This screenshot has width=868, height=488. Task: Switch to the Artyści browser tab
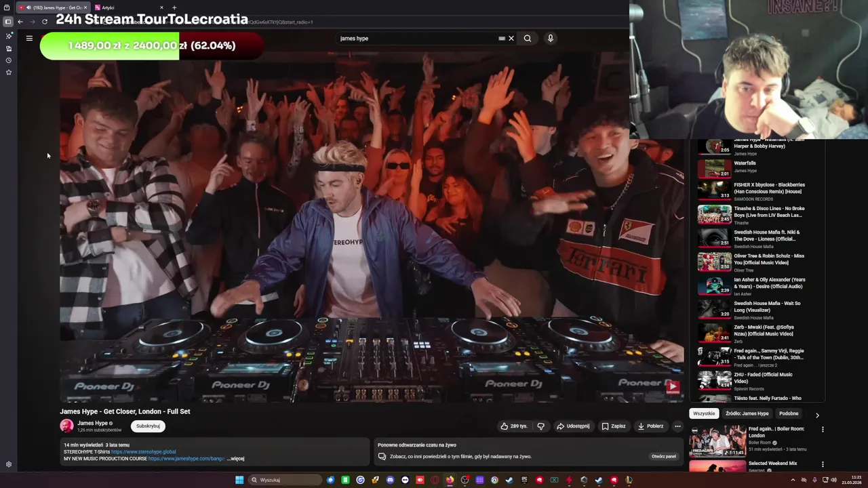click(128, 7)
